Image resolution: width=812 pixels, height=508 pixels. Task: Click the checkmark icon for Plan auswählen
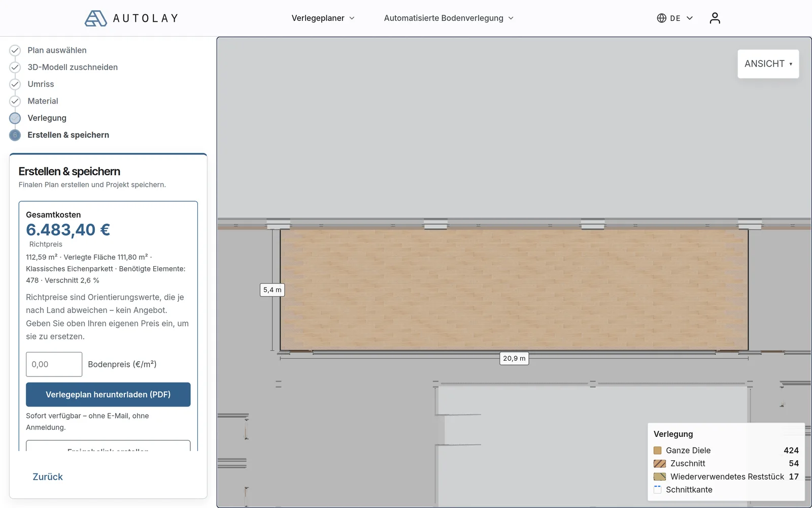(15, 50)
